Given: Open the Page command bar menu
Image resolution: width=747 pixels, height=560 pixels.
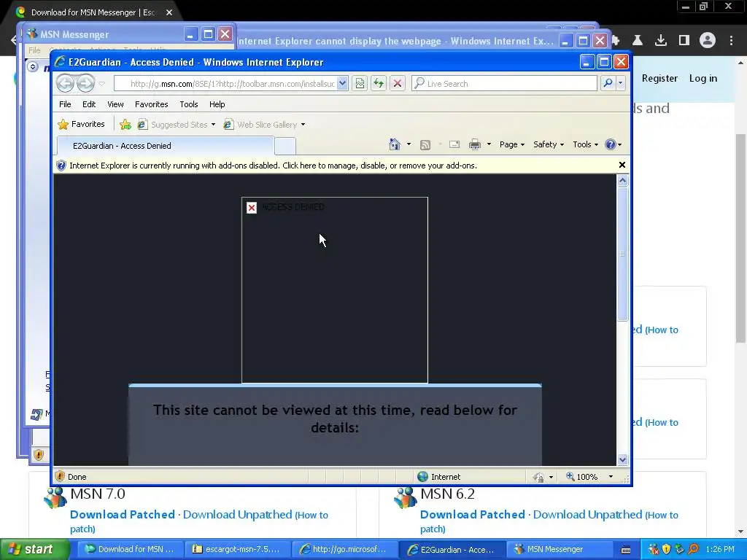Looking at the screenshot, I should click(x=511, y=144).
